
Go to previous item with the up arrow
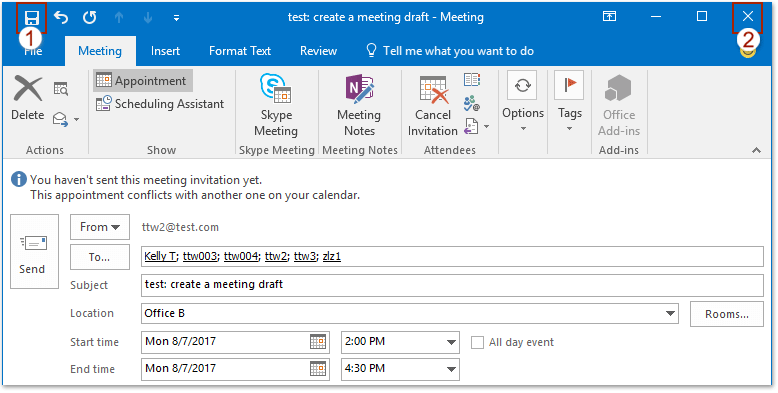point(119,18)
